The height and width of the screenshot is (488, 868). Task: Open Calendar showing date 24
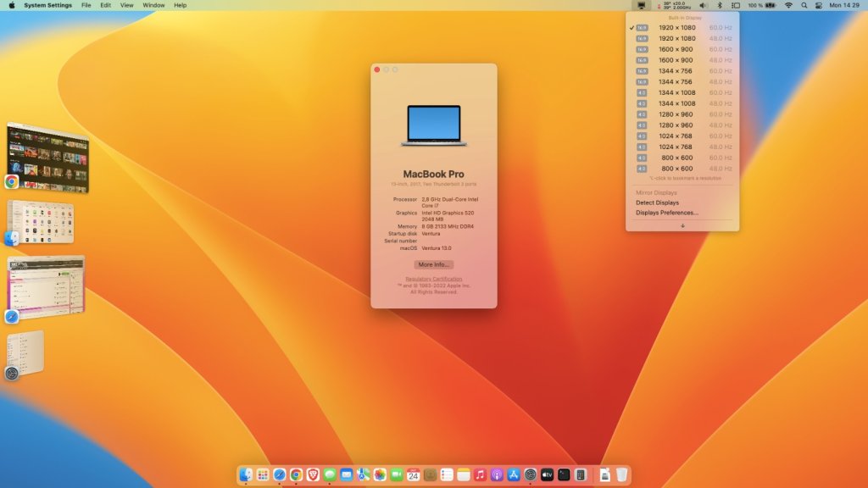click(414, 474)
